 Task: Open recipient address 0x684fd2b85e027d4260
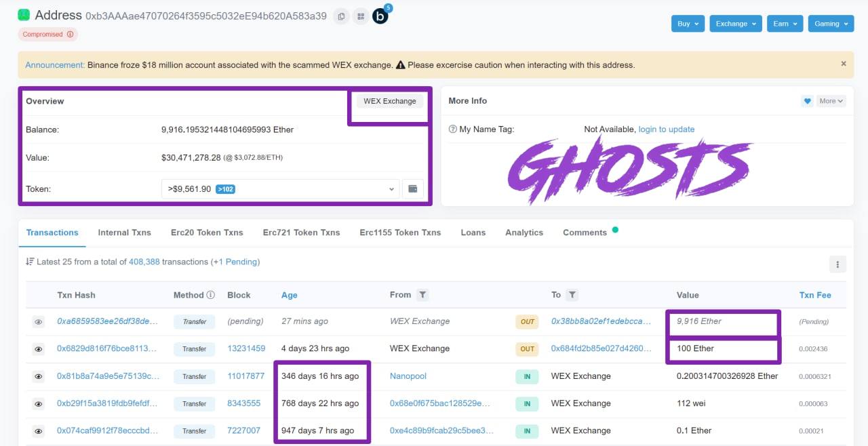(601, 348)
